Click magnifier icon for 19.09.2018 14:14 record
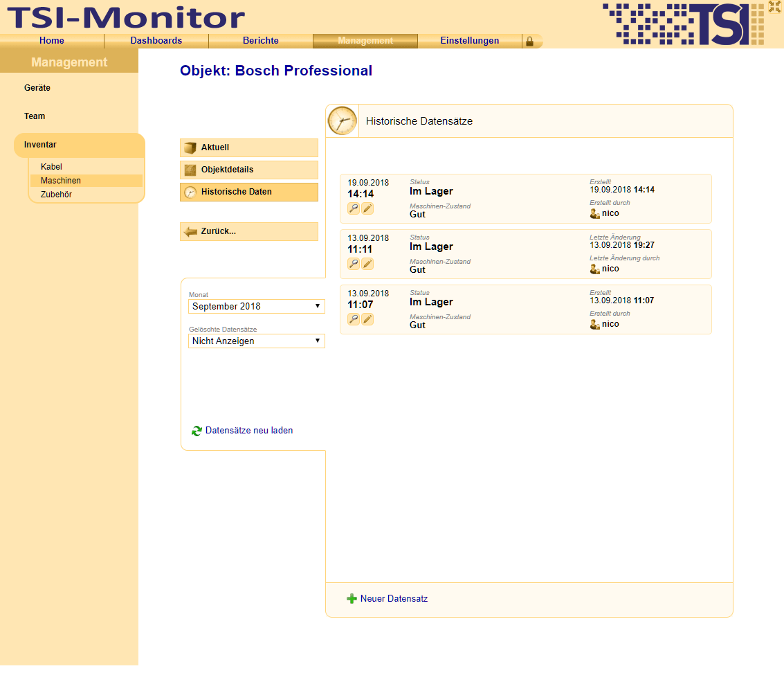This screenshot has height=673, width=784. click(x=354, y=208)
